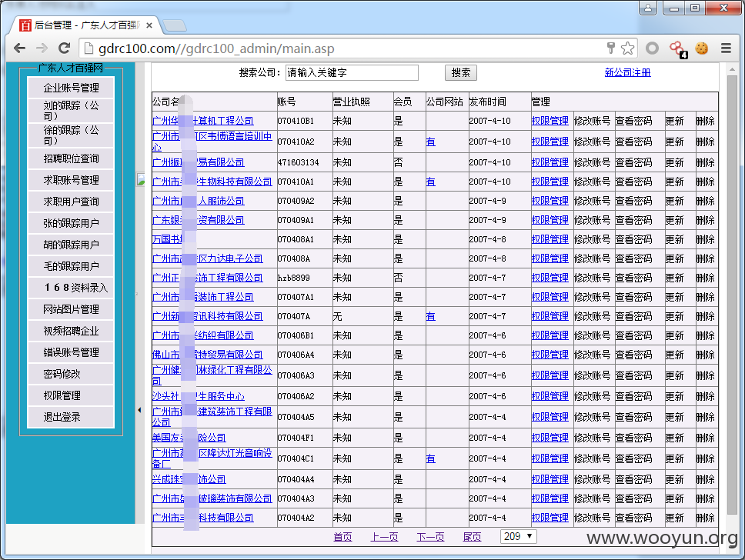
Task: Click the small image icon on the divider
Action: (141, 179)
